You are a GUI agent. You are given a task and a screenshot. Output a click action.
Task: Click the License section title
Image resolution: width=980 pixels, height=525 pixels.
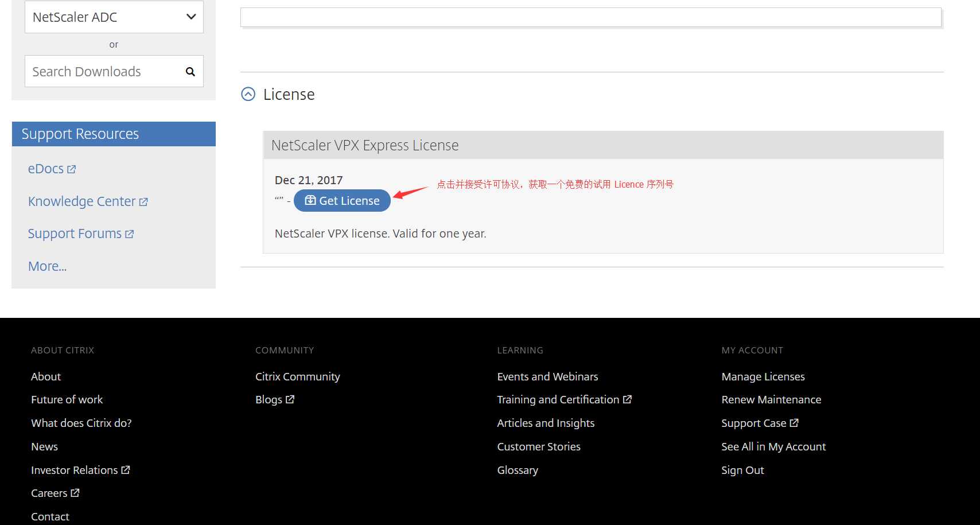point(289,94)
